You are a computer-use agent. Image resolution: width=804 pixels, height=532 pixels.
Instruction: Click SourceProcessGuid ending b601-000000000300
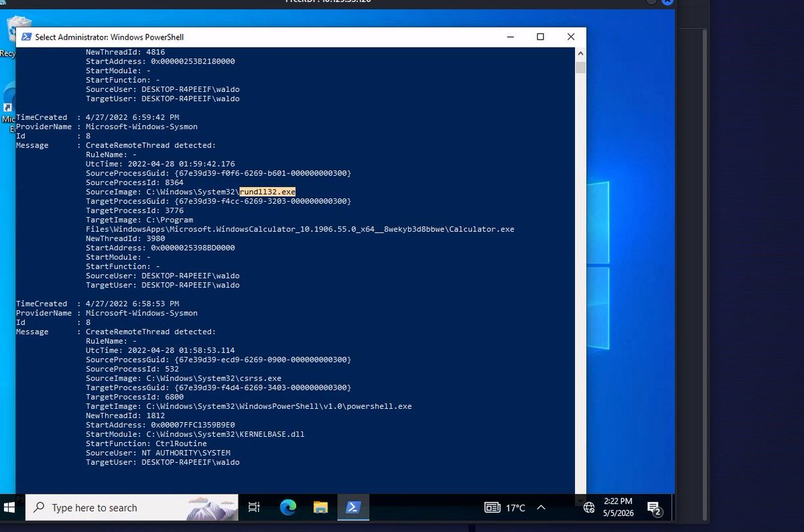coord(218,173)
